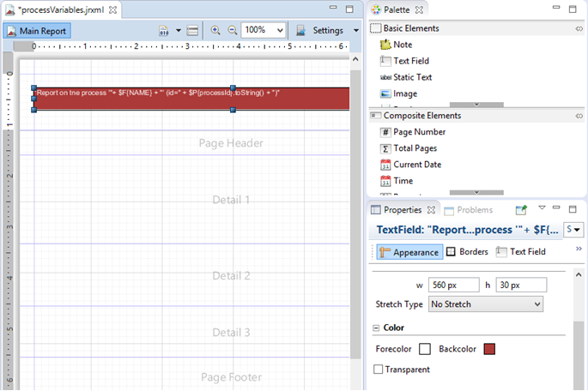Viewport: 588px width, 391px height.
Task: Select the Note palette element
Action: [x=402, y=45]
